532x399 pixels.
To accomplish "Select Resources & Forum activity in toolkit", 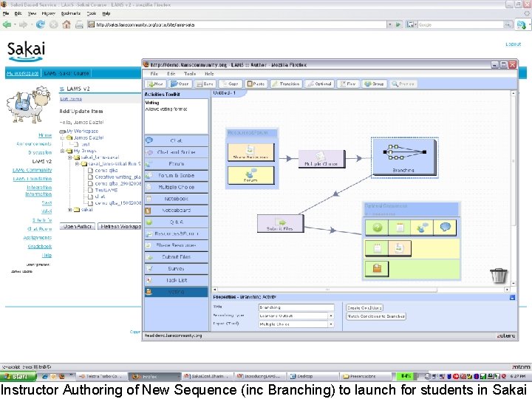I will (176, 233).
